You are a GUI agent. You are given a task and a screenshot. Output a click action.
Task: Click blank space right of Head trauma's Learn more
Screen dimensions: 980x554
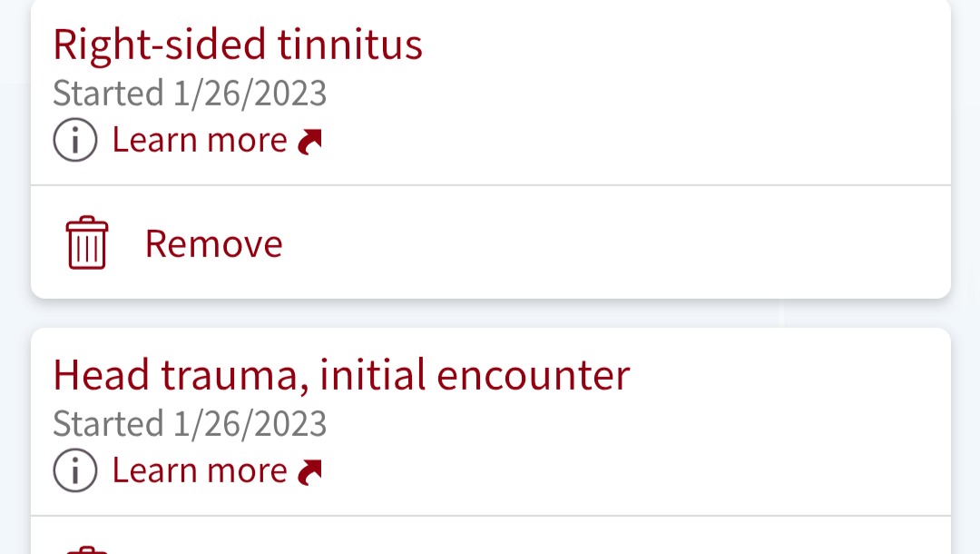[635, 471]
